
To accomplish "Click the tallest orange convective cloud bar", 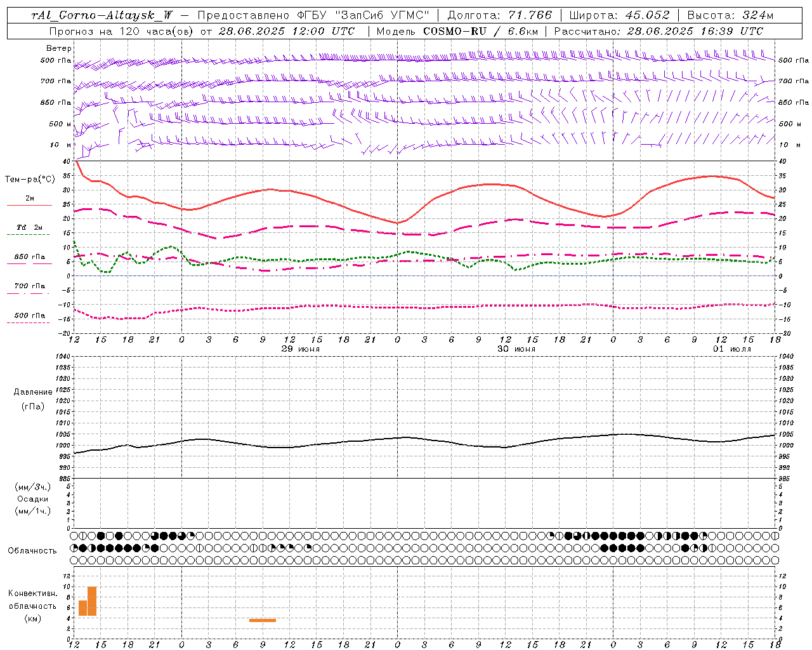I will point(92,601).
